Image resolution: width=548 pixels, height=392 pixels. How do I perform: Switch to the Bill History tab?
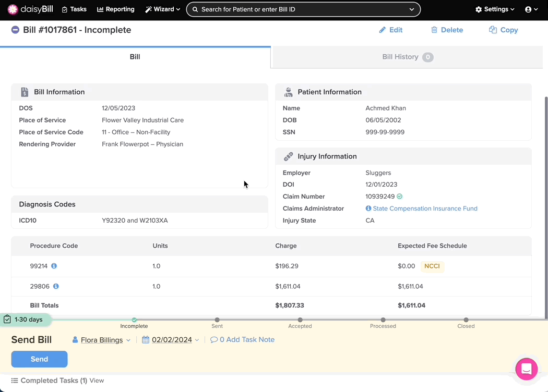(x=407, y=57)
